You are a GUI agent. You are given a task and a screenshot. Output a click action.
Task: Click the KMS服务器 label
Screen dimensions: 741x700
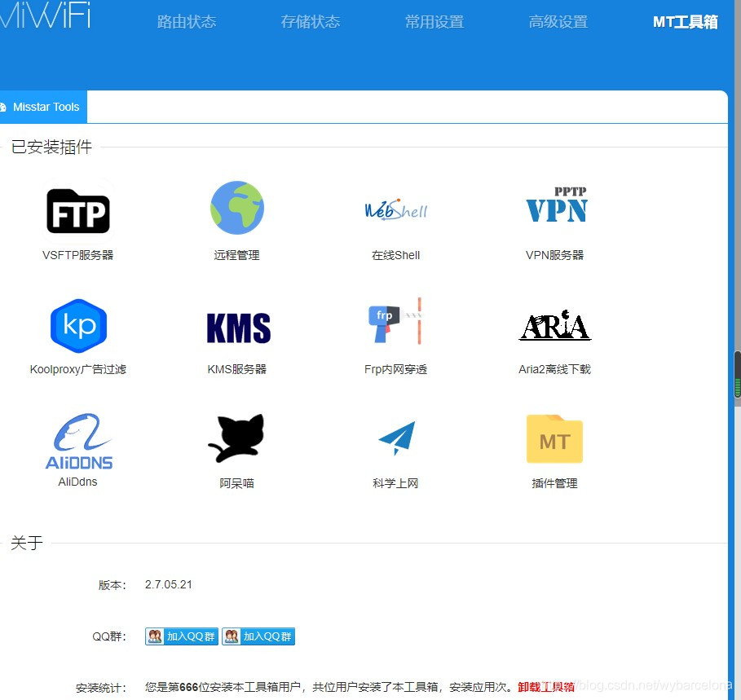[236, 369]
